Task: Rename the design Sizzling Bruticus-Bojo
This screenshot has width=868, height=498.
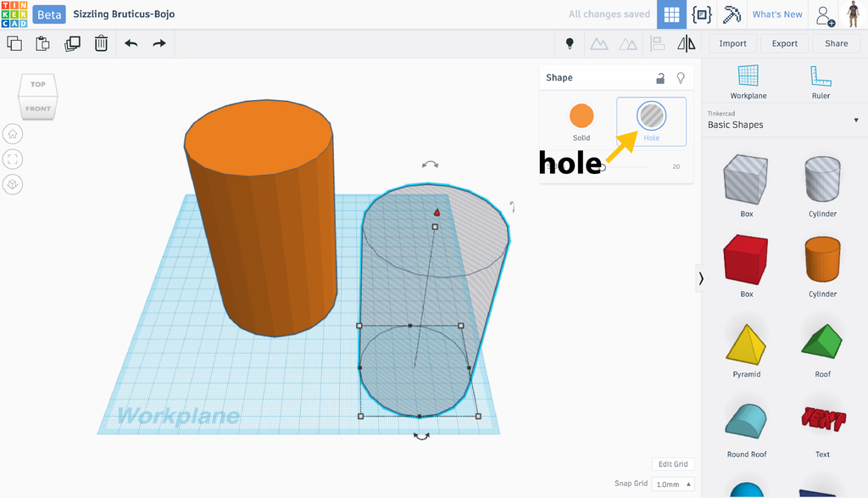Action: (124, 14)
